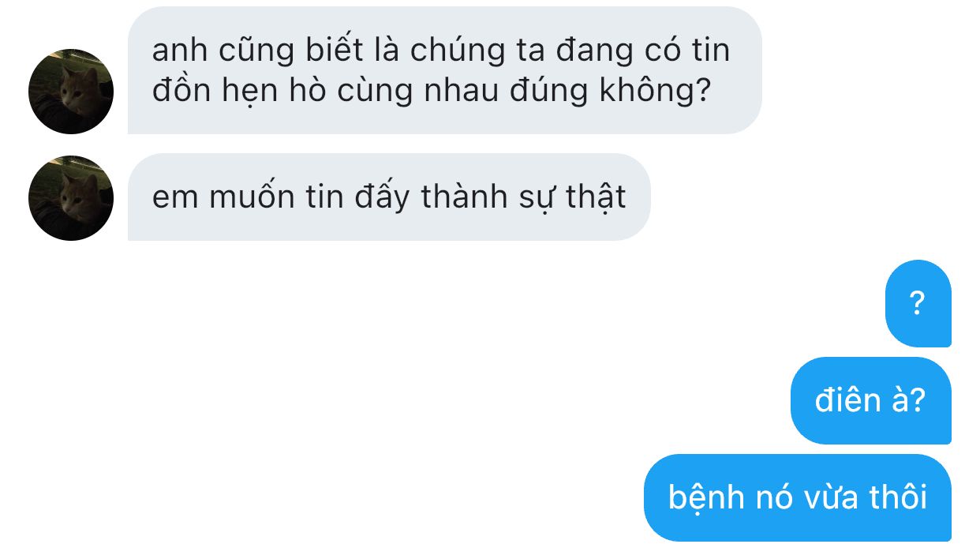This screenshot has width=980, height=544.
Task: Click the word "bệnh" in last blue bubble
Action: coord(707,497)
